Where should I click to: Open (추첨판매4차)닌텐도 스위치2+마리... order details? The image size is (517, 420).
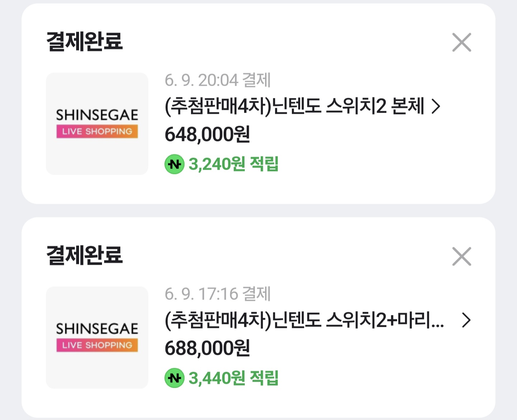pyautogui.click(x=304, y=320)
